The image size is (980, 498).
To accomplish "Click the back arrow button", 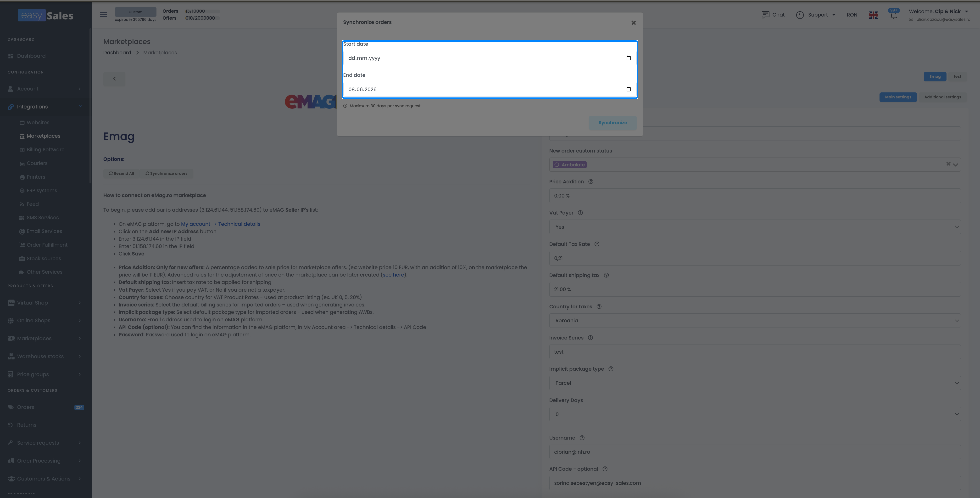I will (x=114, y=79).
